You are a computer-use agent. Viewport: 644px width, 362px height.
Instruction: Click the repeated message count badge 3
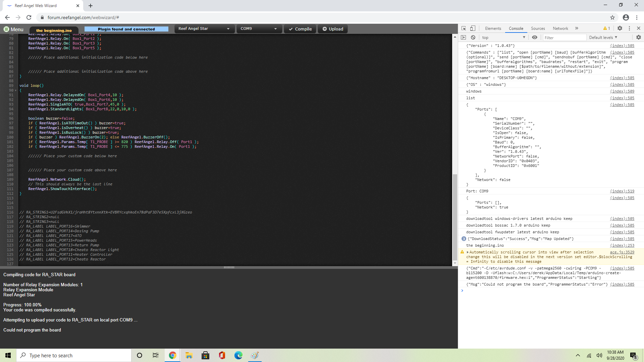[x=464, y=239]
